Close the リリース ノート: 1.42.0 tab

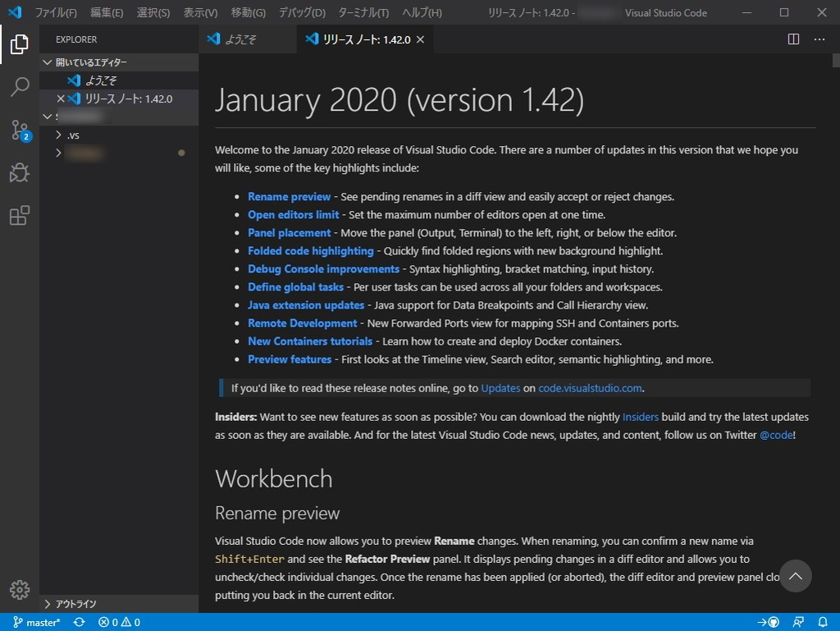[x=421, y=39]
